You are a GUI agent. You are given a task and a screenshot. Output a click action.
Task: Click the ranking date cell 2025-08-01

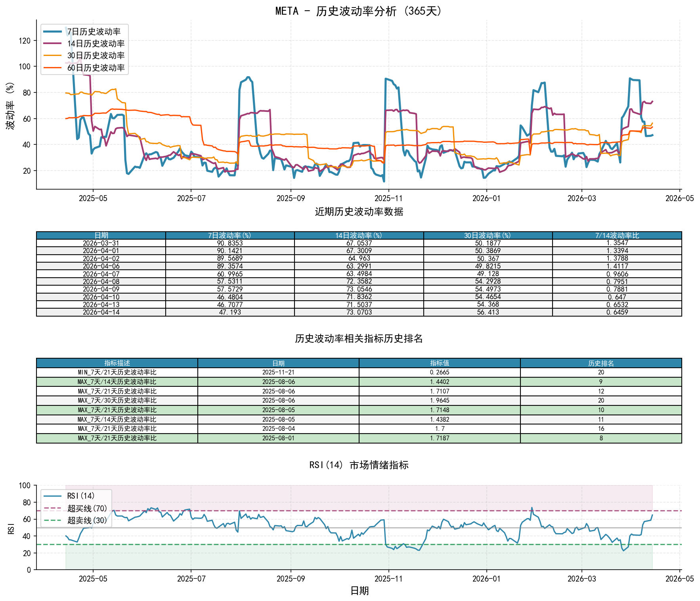[278, 438]
